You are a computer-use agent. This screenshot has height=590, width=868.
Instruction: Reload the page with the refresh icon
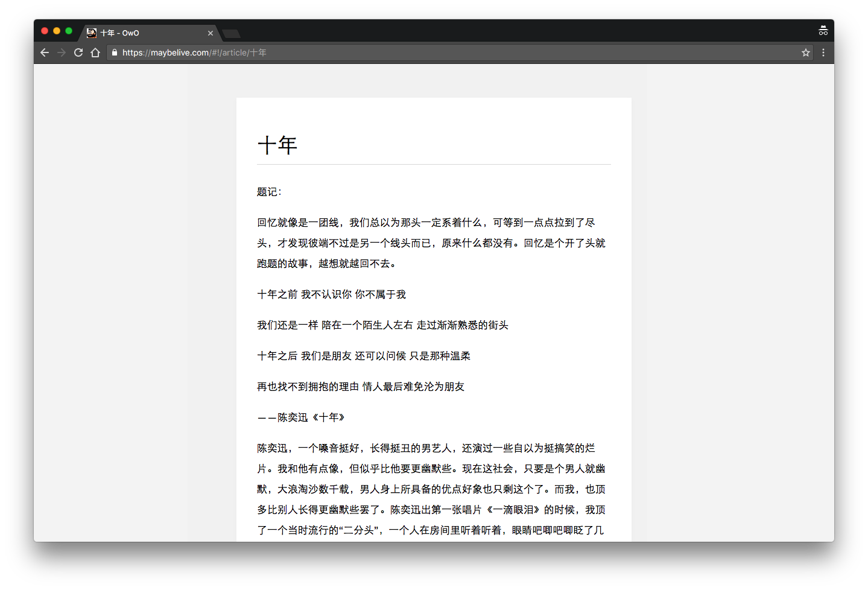78,52
